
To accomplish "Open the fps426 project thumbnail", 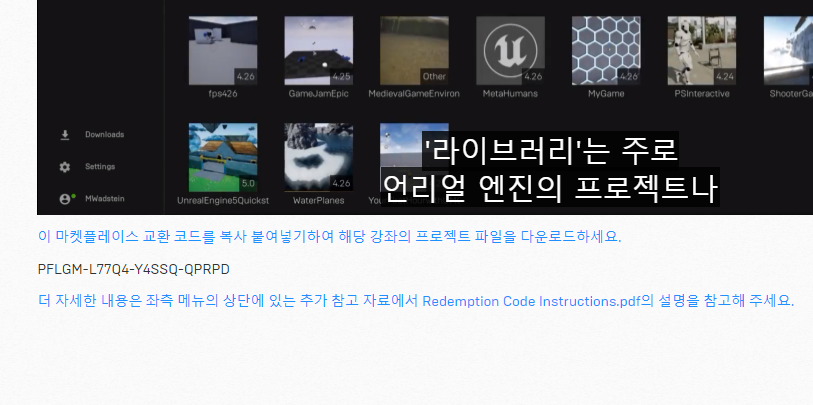I will pos(223,51).
